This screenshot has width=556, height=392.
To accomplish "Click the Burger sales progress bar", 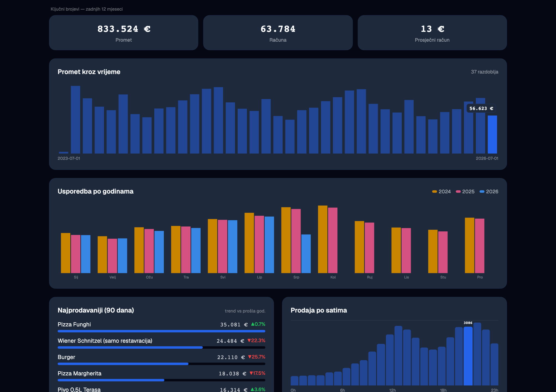I will [x=161, y=364].
